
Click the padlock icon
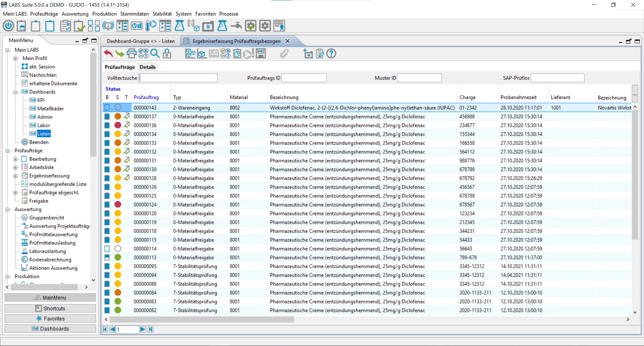pos(167,53)
